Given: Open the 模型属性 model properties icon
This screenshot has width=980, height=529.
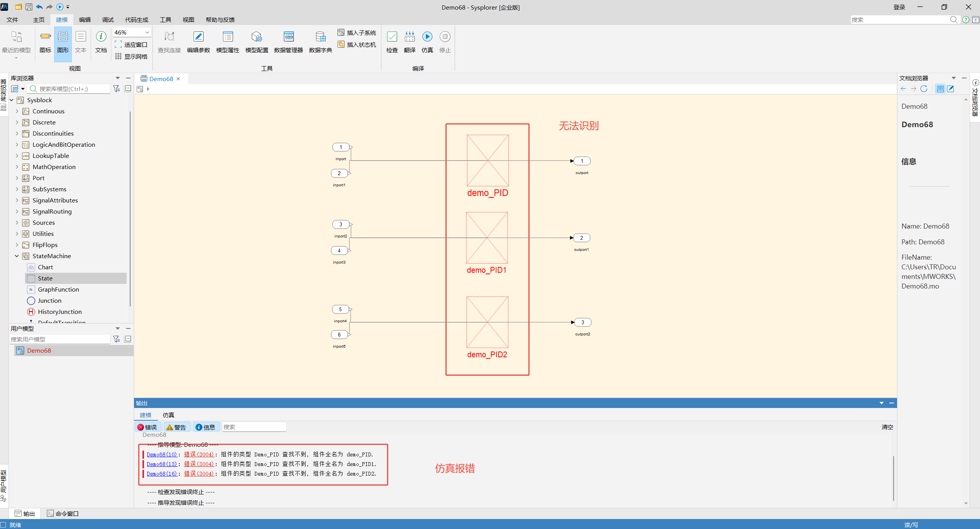Looking at the screenshot, I should pos(227,36).
